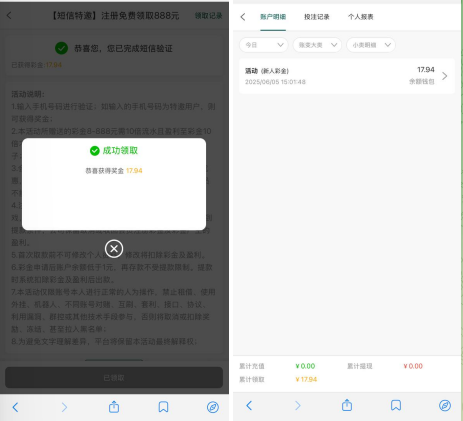The image size is (463, 421).
Task: Switch to the 投注记录 tab
Action: [317, 17]
